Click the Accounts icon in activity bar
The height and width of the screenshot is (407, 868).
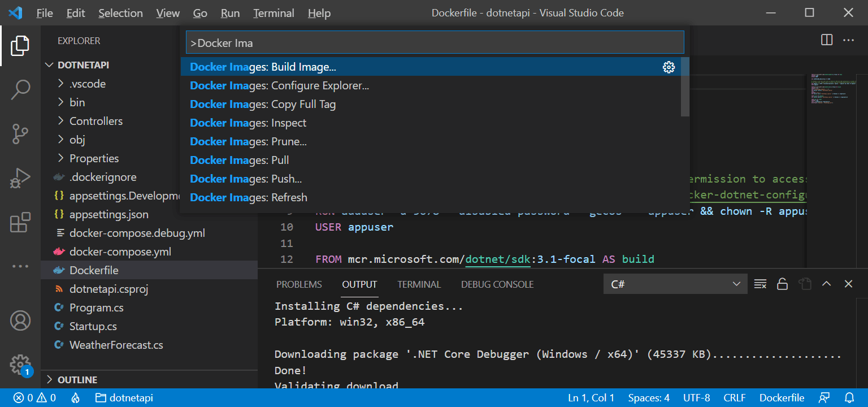(20, 321)
